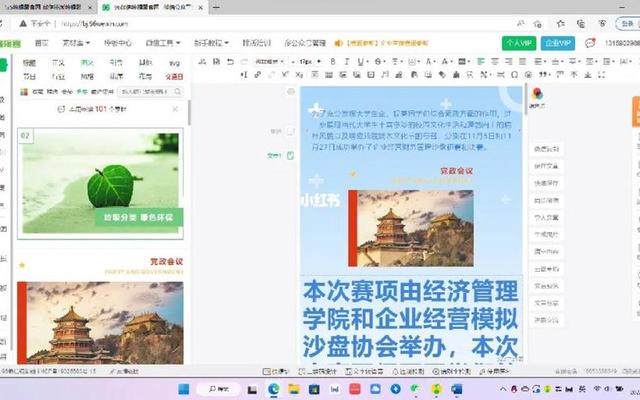
Task: Click the green 个人VIP button
Action: click(x=519, y=43)
